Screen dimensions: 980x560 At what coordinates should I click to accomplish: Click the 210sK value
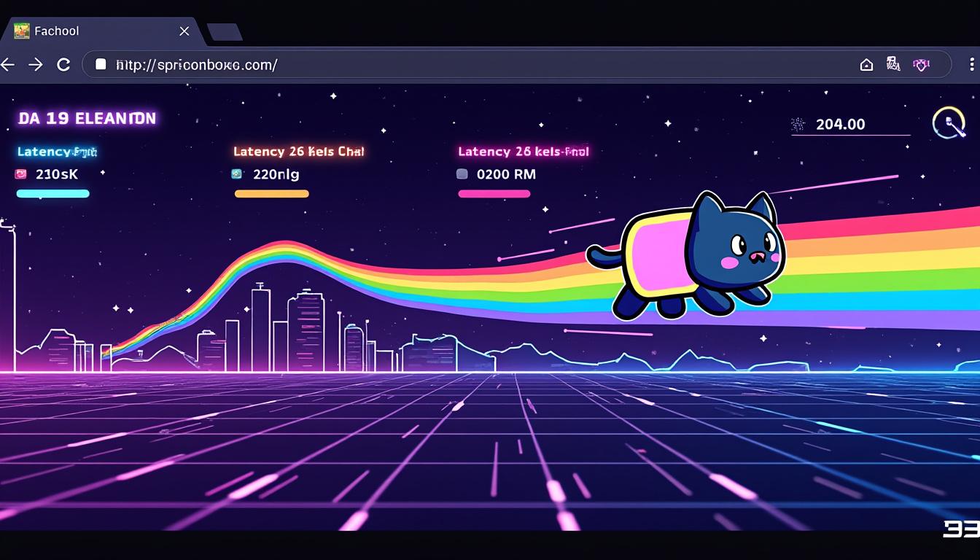56,174
